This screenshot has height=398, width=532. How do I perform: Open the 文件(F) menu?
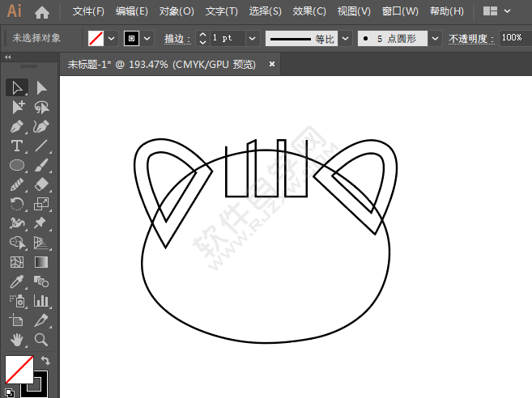click(88, 11)
